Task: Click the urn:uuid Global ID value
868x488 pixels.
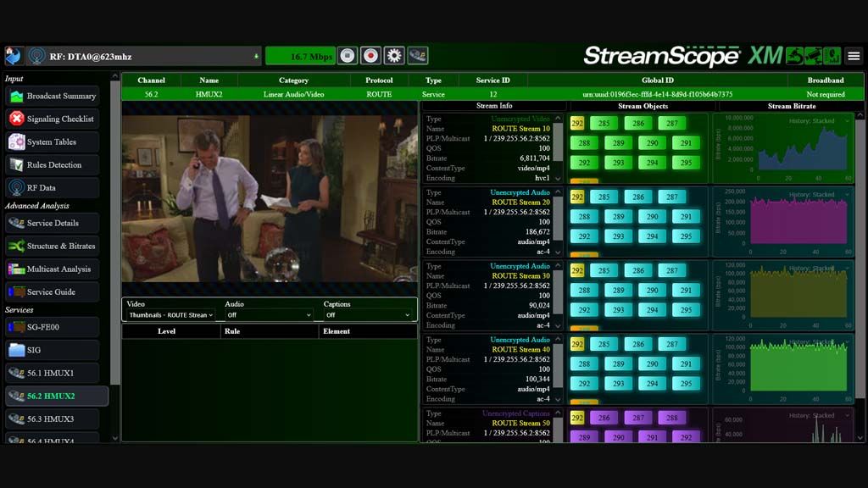Action: coord(657,95)
